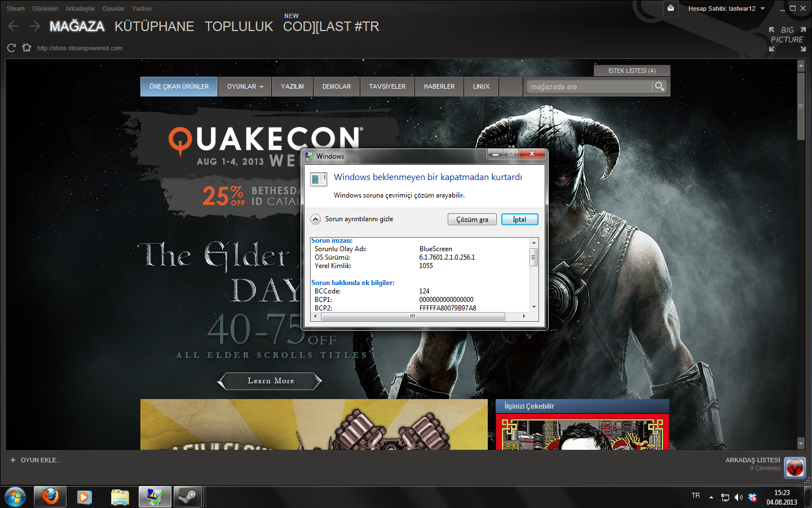812x508 pixels.
Task: Select the Haberler store tab
Action: 439,86
